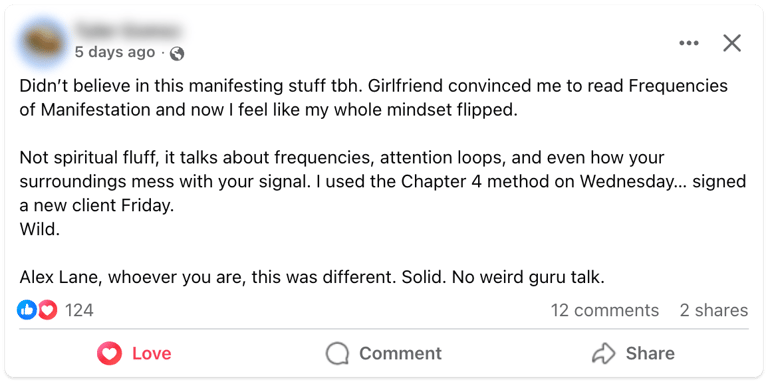Click the "Alex Lane, whoever you are" line
The width and height of the screenshot is (768, 382).
pyautogui.click(x=312, y=278)
